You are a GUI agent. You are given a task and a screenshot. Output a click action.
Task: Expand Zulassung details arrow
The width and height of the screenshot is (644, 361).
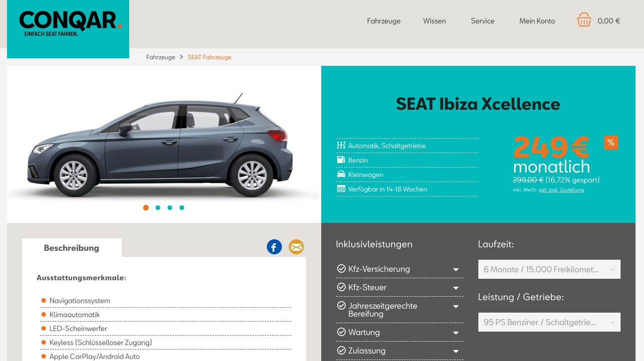[x=455, y=352]
